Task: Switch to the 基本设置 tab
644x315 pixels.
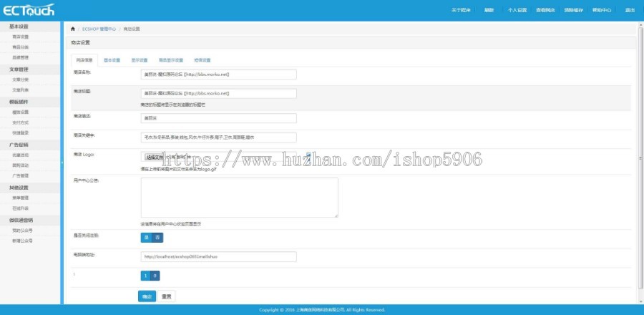Action: tap(112, 60)
